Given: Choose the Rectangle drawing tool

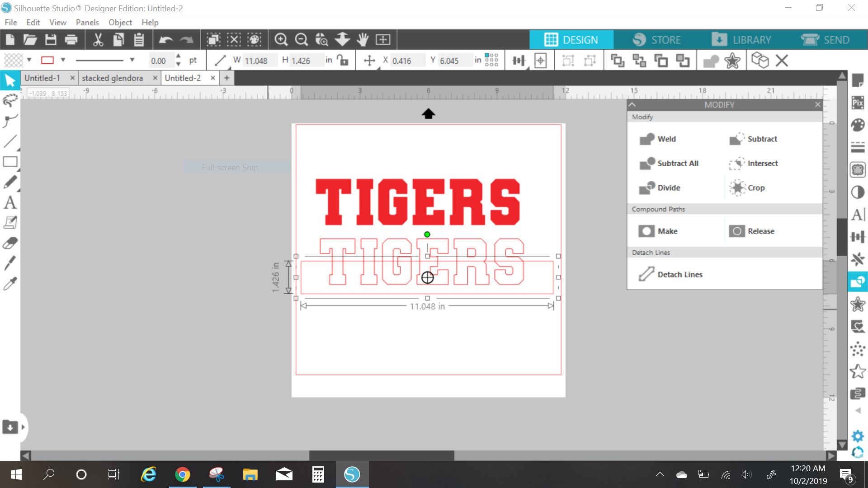Looking at the screenshot, I should tap(10, 162).
